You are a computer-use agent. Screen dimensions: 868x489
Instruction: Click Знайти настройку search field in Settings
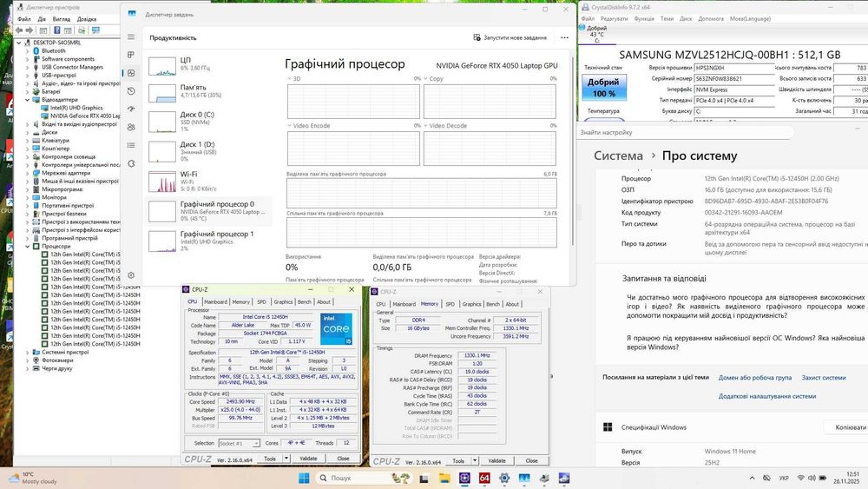686,133
